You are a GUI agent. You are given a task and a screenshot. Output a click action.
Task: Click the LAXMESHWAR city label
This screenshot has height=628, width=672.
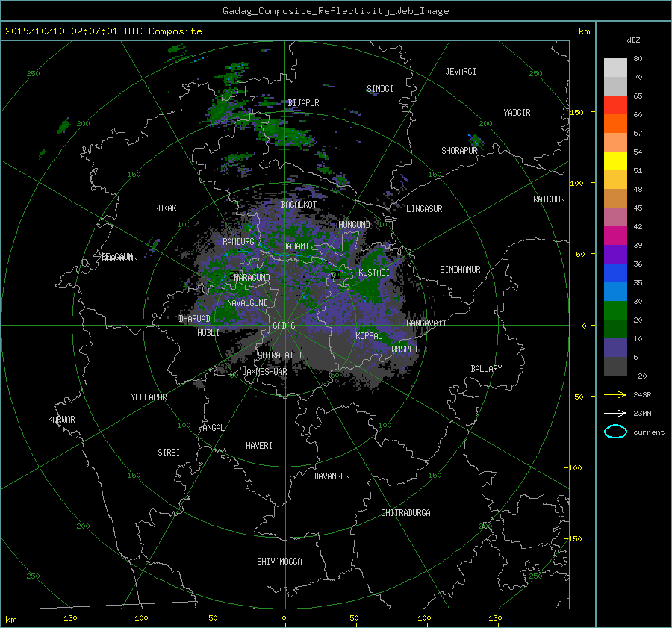[x=264, y=372]
